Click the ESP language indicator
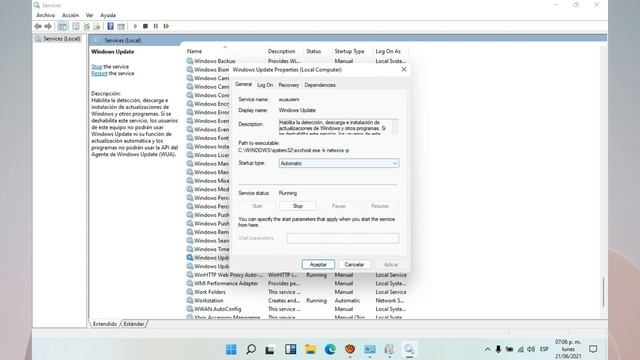 tap(544, 349)
